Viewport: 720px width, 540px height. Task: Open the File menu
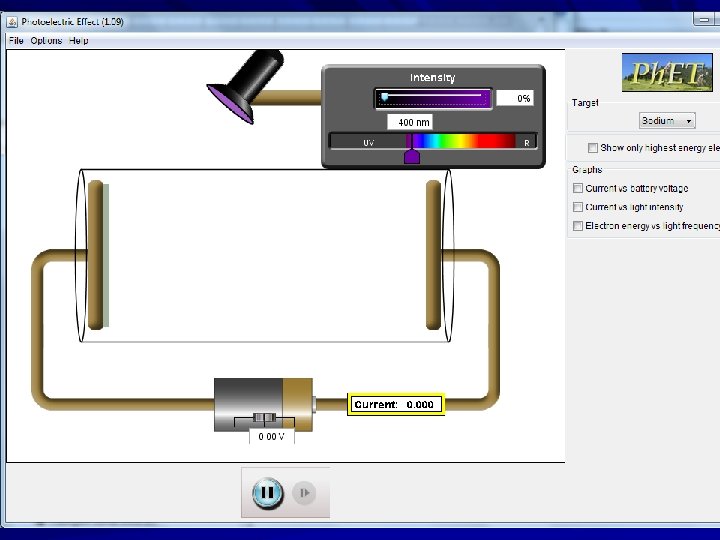click(16, 40)
